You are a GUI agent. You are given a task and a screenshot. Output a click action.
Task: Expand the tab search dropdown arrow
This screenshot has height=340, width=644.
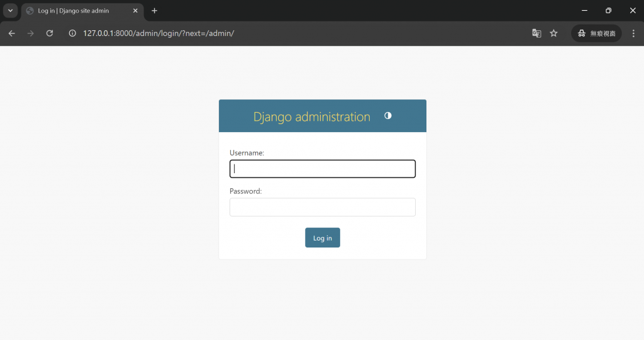(10, 11)
